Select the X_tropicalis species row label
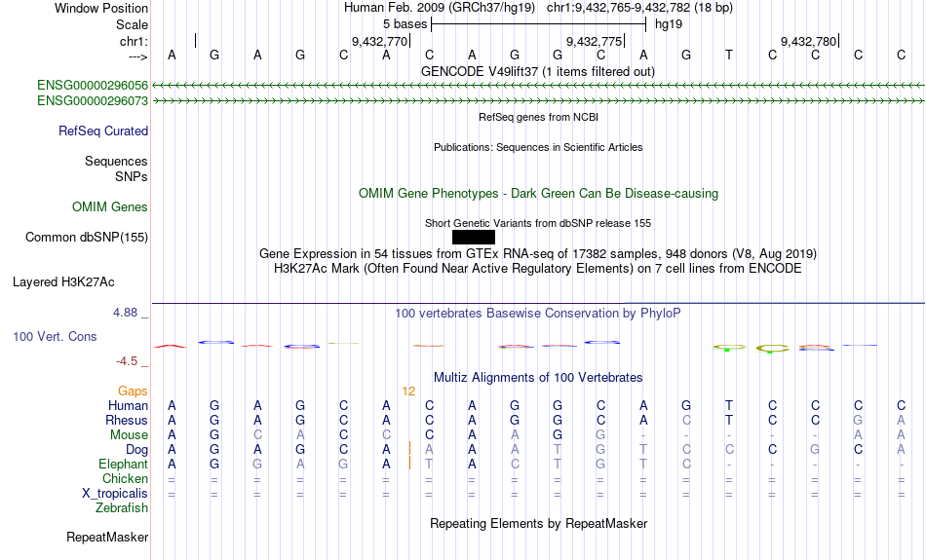Image resolution: width=926 pixels, height=560 pixels. [x=115, y=494]
